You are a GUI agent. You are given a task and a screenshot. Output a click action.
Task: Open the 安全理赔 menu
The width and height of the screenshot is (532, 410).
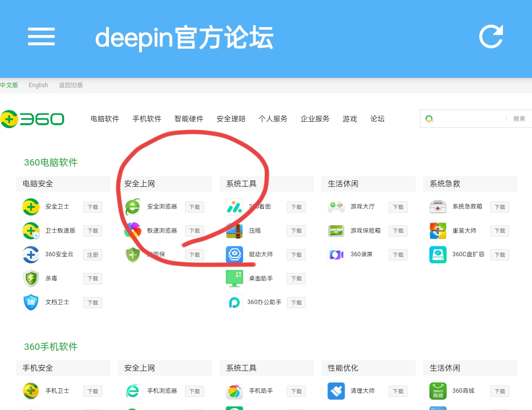(x=231, y=119)
